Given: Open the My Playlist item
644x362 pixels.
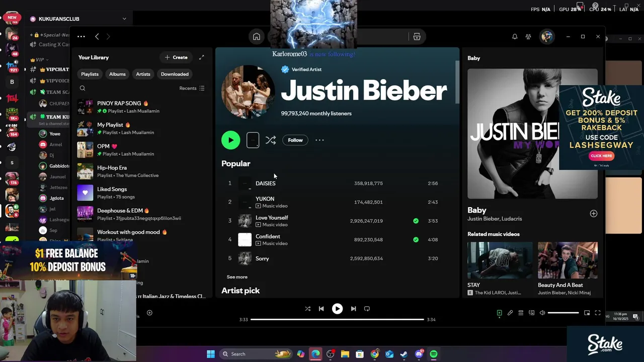Looking at the screenshot, I should tap(141, 129).
